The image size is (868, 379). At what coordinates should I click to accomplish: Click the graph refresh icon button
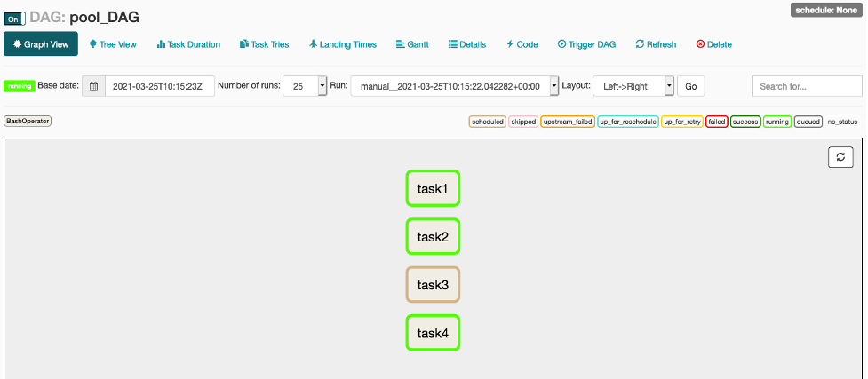pos(840,157)
